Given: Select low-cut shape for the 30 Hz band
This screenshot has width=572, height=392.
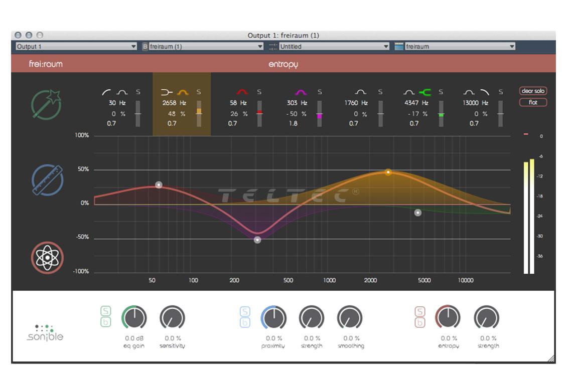Looking at the screenshot, I should [106, 92].
